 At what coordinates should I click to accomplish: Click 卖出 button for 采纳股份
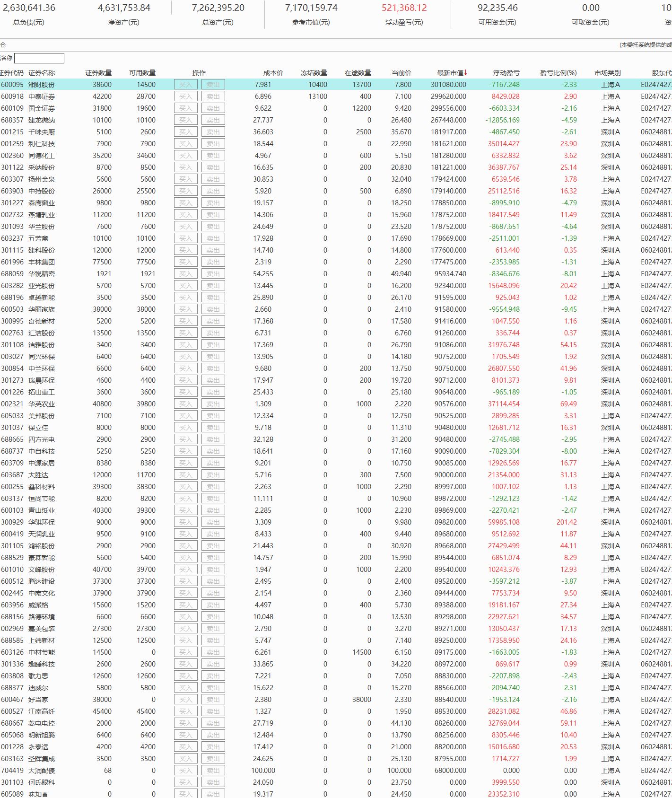pyautogui.click(x=213, y=167)
